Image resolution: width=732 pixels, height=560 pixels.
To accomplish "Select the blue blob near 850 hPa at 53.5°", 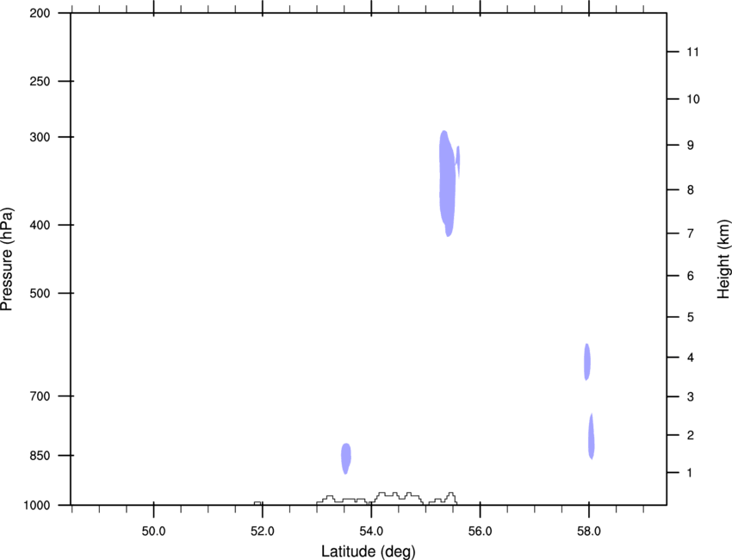I will pyautogui.click(x=346, y=458).
